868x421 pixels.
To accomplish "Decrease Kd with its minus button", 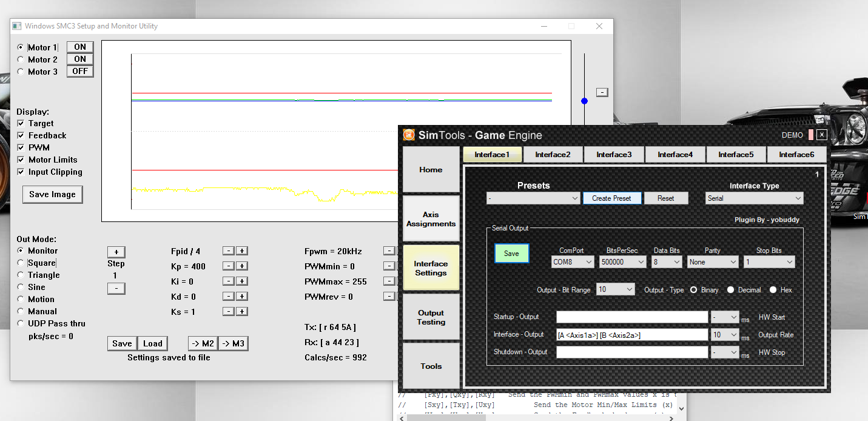I will point(228,296).
